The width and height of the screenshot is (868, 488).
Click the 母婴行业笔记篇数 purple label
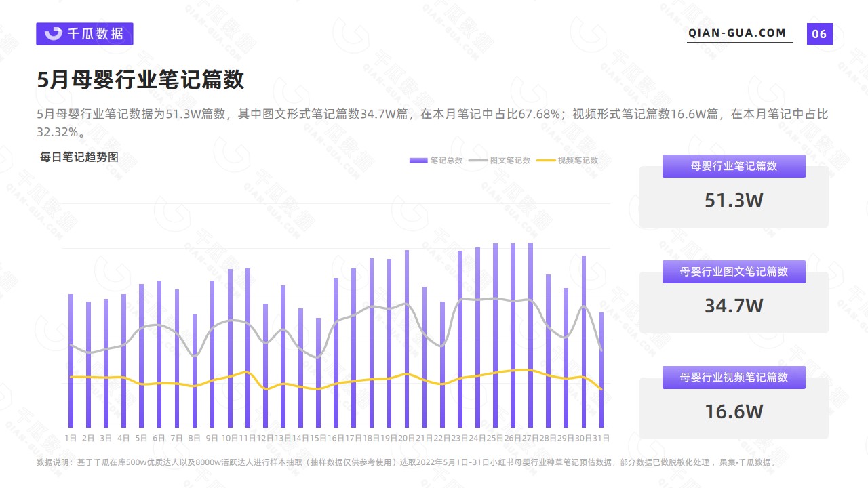734,166
